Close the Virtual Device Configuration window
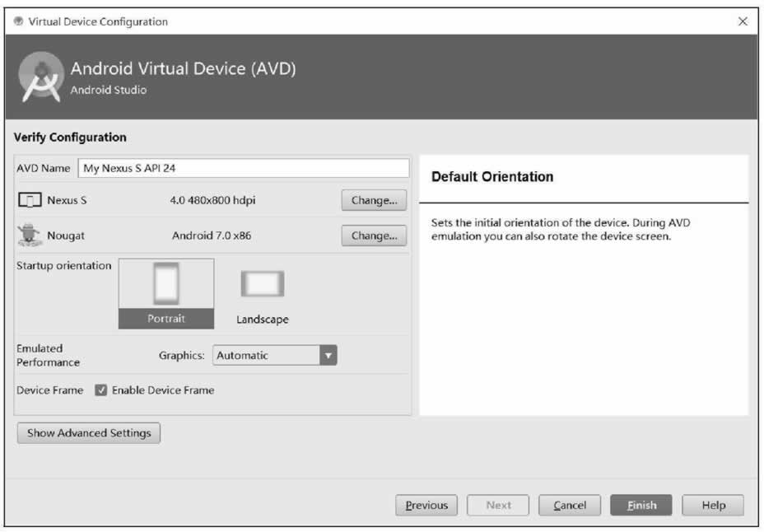This screenshot has width=764, height=532. (743, 21)
